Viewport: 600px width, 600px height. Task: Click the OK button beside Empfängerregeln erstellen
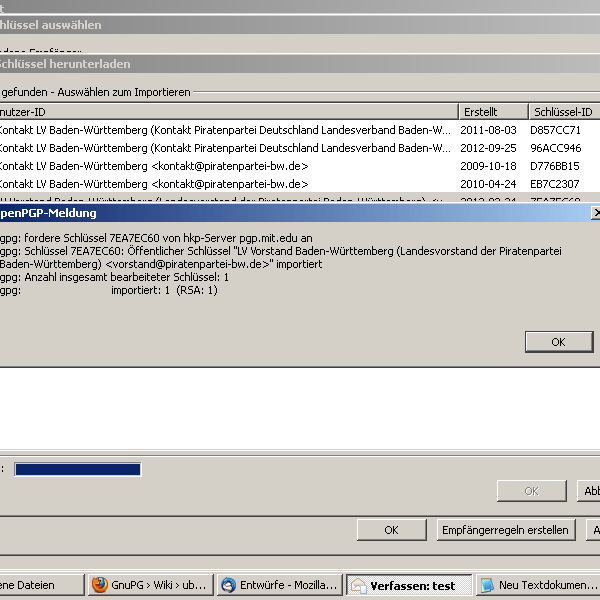pos(391,530)
